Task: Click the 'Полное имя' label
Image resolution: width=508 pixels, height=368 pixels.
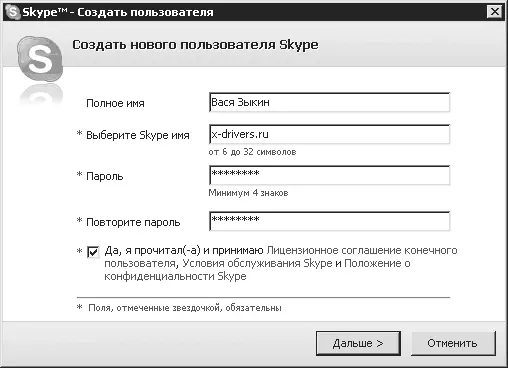Action: [x=115, y=103]
